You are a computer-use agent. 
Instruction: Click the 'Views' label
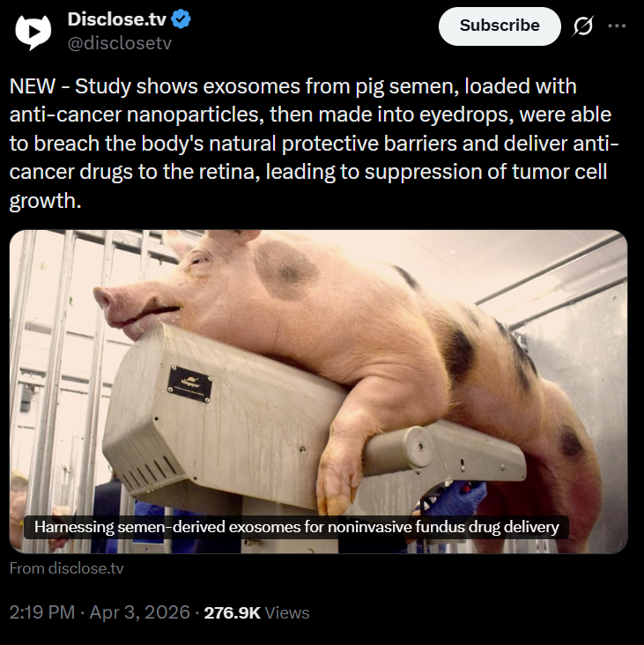click(287, 612)
